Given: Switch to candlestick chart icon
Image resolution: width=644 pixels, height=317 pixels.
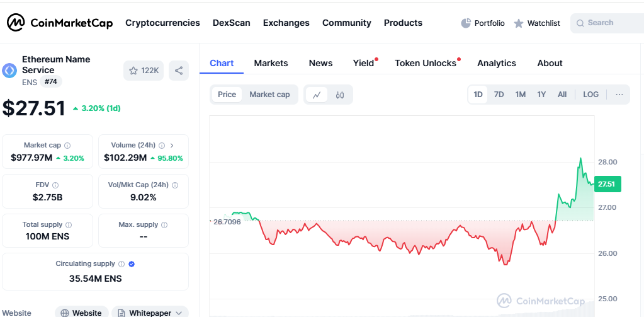Looking at the screenshot, I should (x=340, y=95).
